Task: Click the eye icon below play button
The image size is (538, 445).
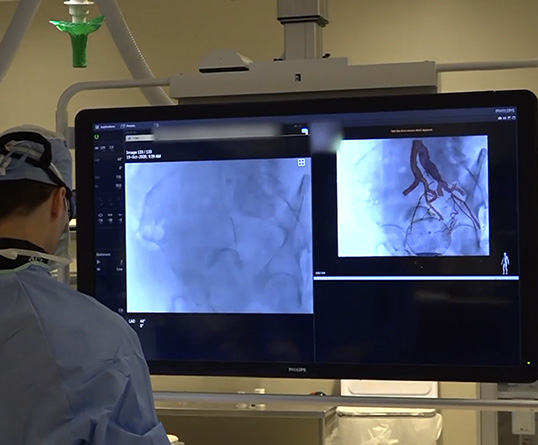Action: tap(98, 270)
